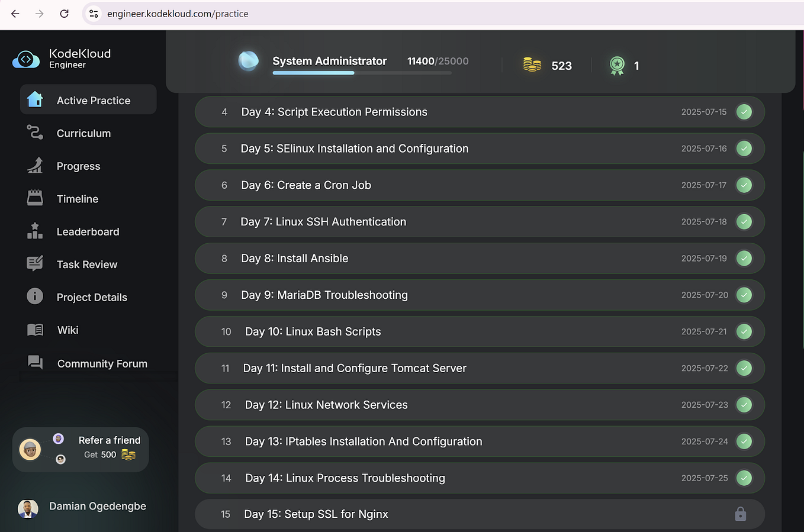Image resolution: width=804 pixels, height=532 pixels.
Task: Click the Timeline calendar icon
Action: tap(36, 198)
